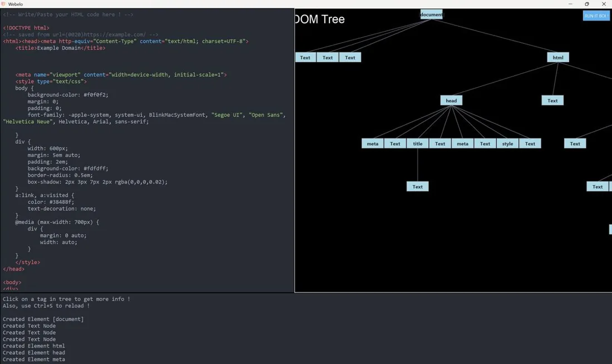Select the middle Text child of document
Viewport: 612px width, 364px height.
click(x=328, y=57)
